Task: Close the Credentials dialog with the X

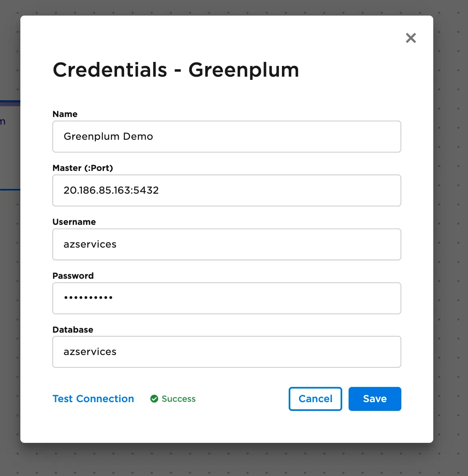Action: click(x=411, y=38)
